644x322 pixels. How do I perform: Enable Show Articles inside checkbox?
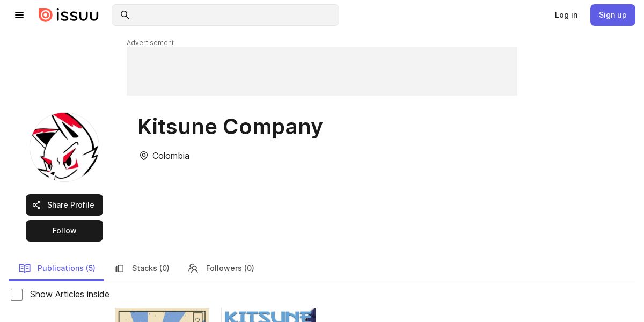coord(17,295)
